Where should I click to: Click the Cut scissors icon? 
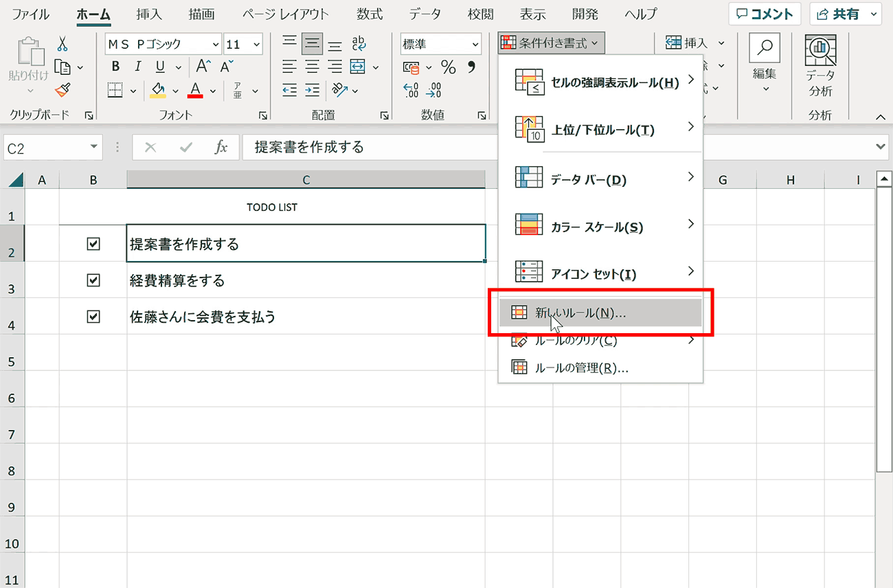63,44
